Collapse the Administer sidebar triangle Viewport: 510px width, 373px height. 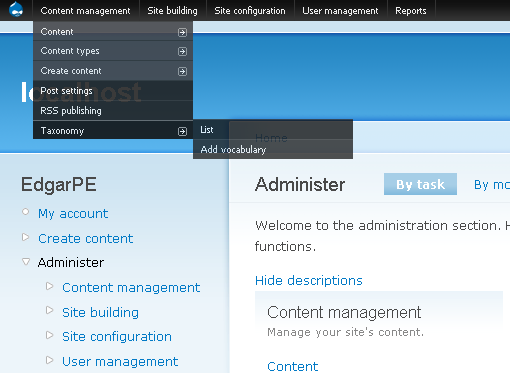[26, 262]
